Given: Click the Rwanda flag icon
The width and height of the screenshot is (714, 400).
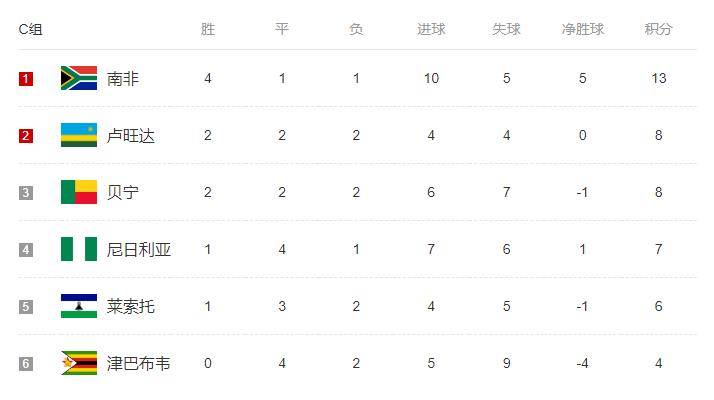Looking at the screenshot, I should [x=79, y=135].
